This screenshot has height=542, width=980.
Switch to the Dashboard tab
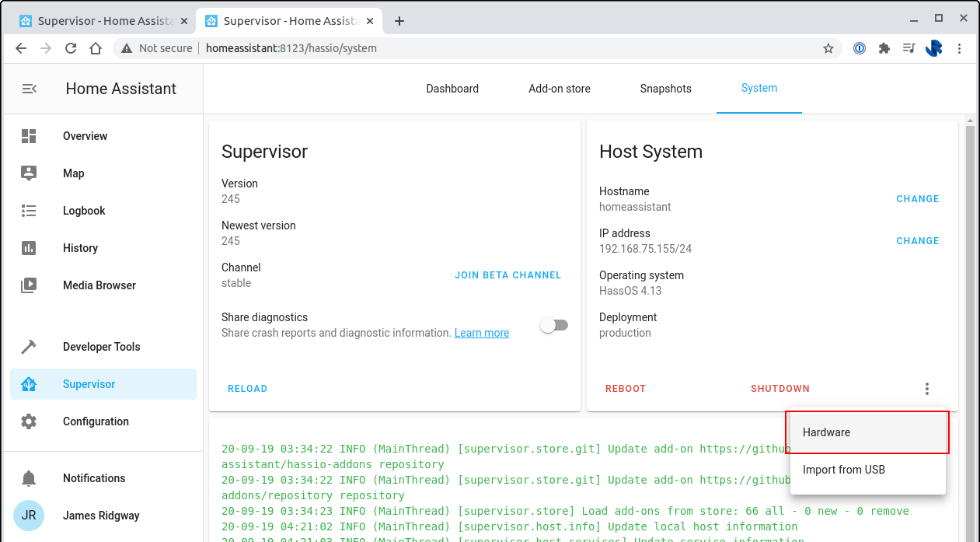tap(452, 89)
